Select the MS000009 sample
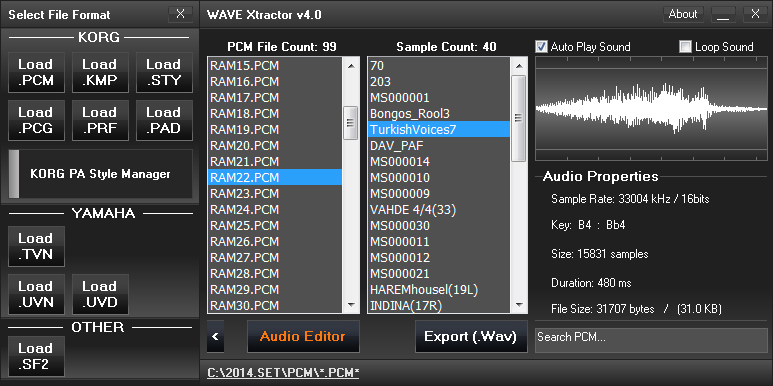The width and height of the screenshot is (773, 386). [439, 194]
